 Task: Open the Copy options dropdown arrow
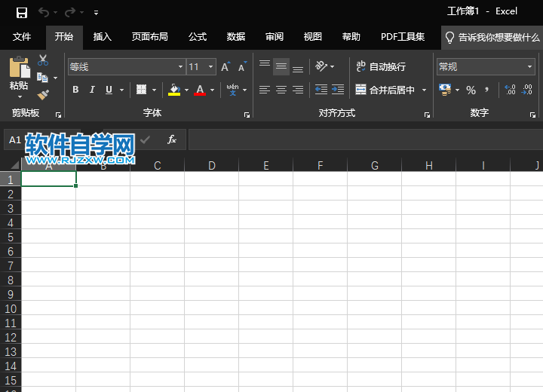(55, 78)
